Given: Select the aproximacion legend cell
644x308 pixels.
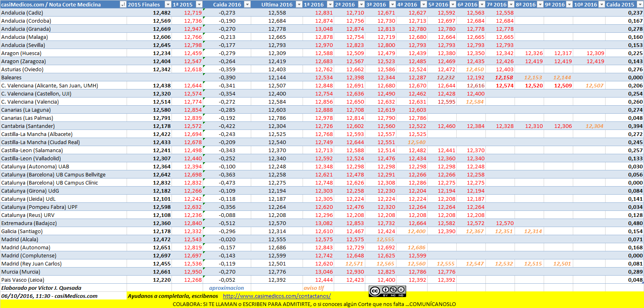Looking at the screenshot, I should (226, 288).
